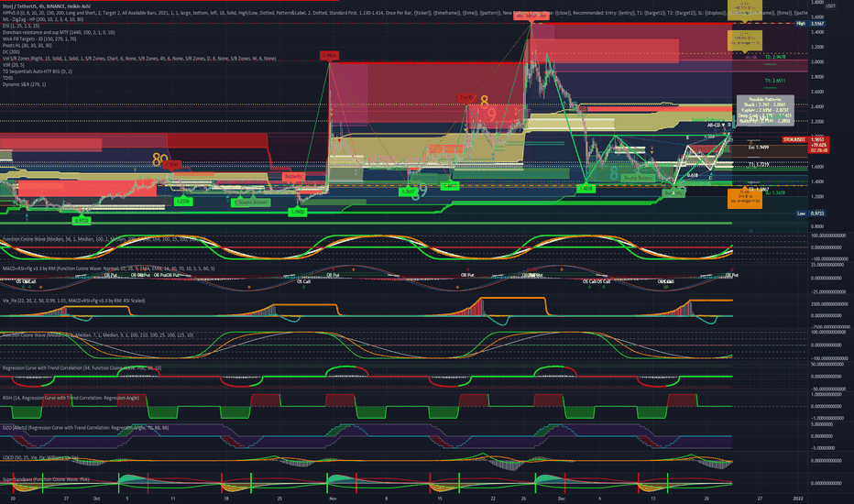Click the orange annotation callout box
Viewport: 854px width, 504px height.
(745, 198)
